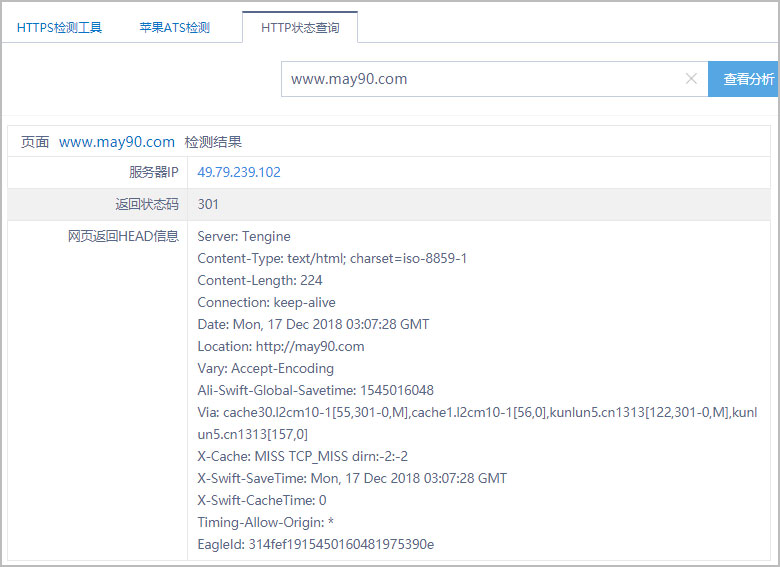
Task: Click the X-Cache MISS TCP_MISS line
Action: 303,456
